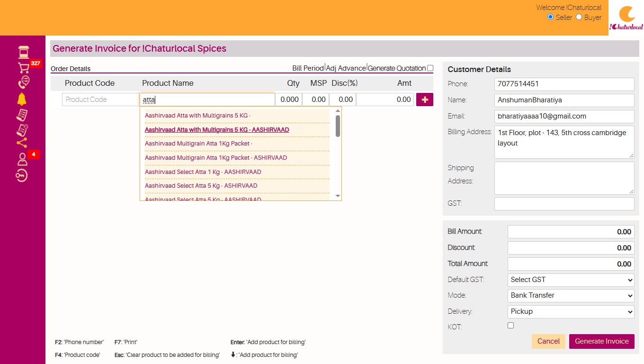Click the Cancel button
The image size is (644, 364).
(548, 341)
